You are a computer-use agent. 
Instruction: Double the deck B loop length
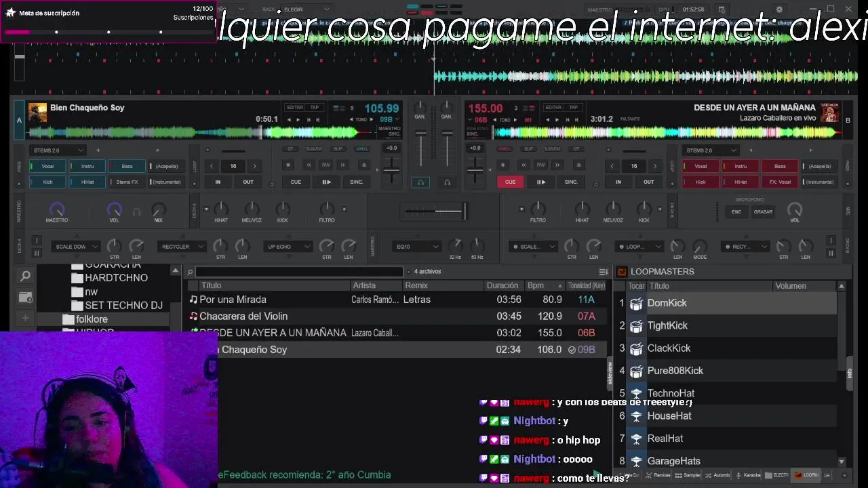coord(654,166)
